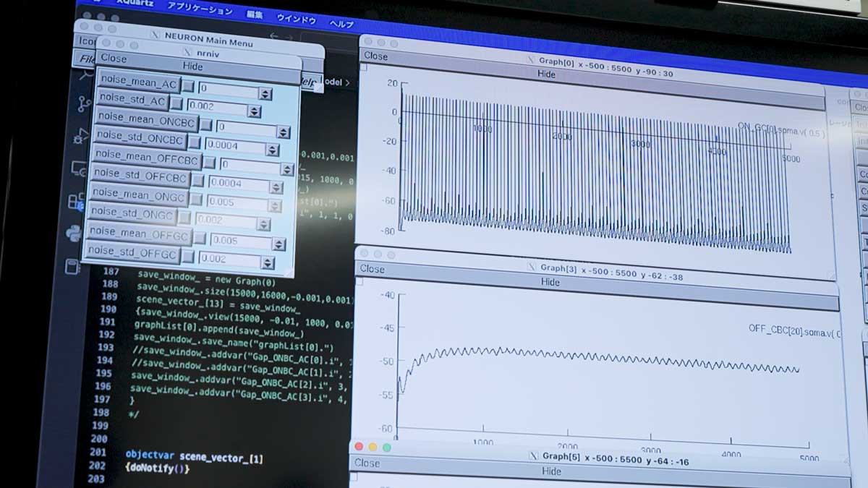Click the noise_std_AC value stepper arrows

coord(254,111)
